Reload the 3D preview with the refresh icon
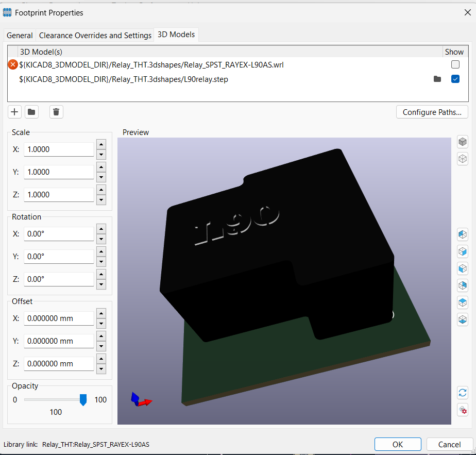 point(462,393)
